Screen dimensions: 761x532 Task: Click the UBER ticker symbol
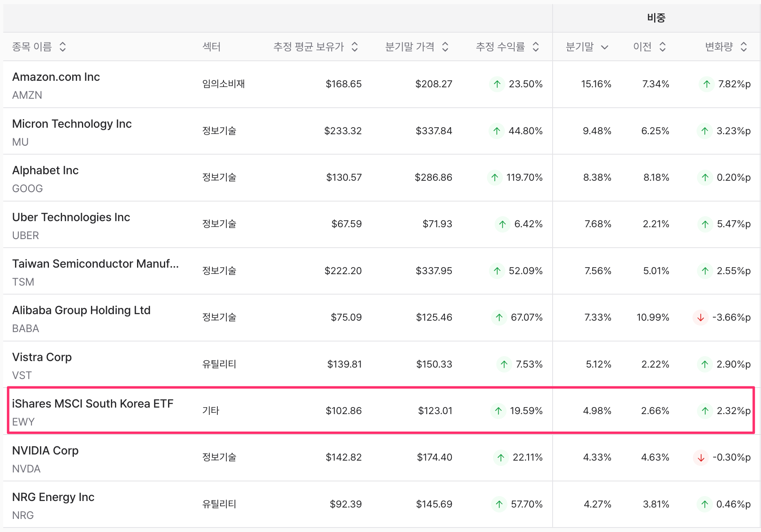point(25,235)
